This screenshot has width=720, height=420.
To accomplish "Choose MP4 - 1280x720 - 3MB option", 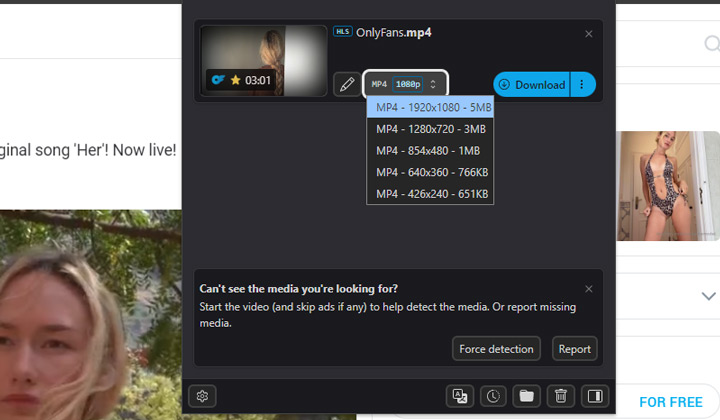I will point(430,129).
